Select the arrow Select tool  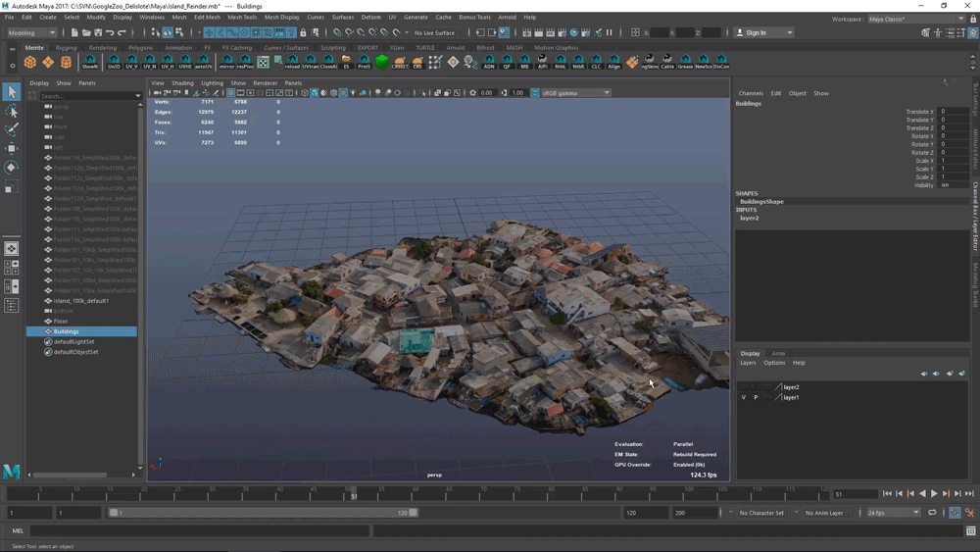11,92
